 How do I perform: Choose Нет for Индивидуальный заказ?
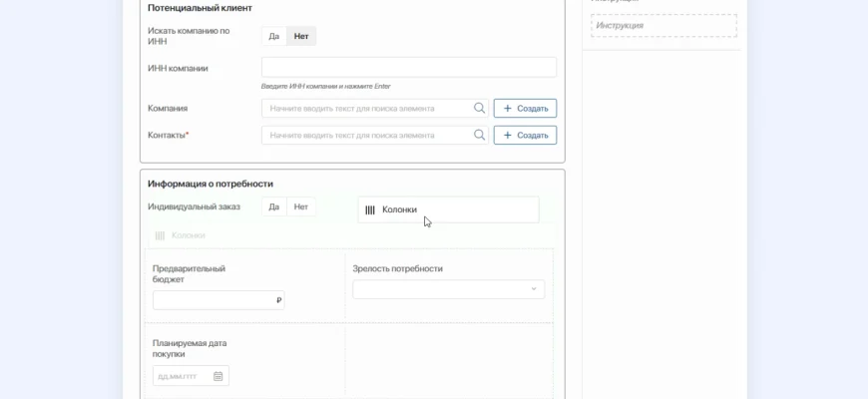pyautogui.click(x=301, y=206)
